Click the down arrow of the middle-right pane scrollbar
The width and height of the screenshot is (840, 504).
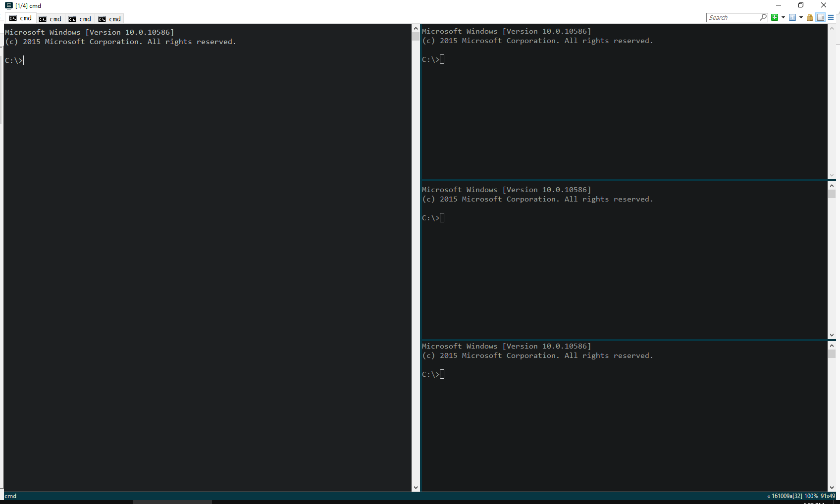832,335
